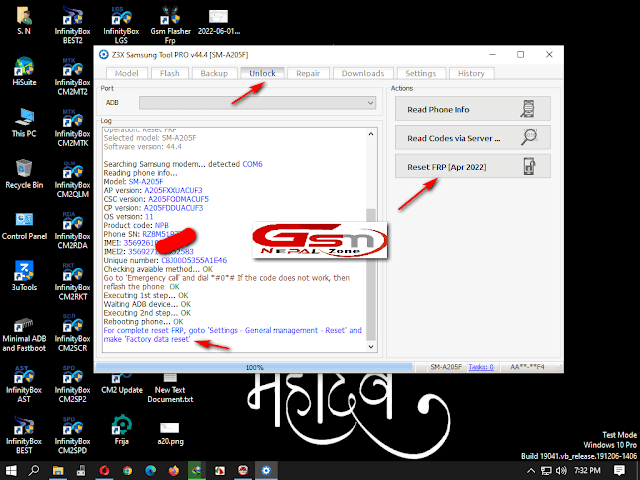Image resolution: width=640 pixels, height=480 pixels.
Task: Launch InfinityBox BEST shortcut
Action: point(24,435)
